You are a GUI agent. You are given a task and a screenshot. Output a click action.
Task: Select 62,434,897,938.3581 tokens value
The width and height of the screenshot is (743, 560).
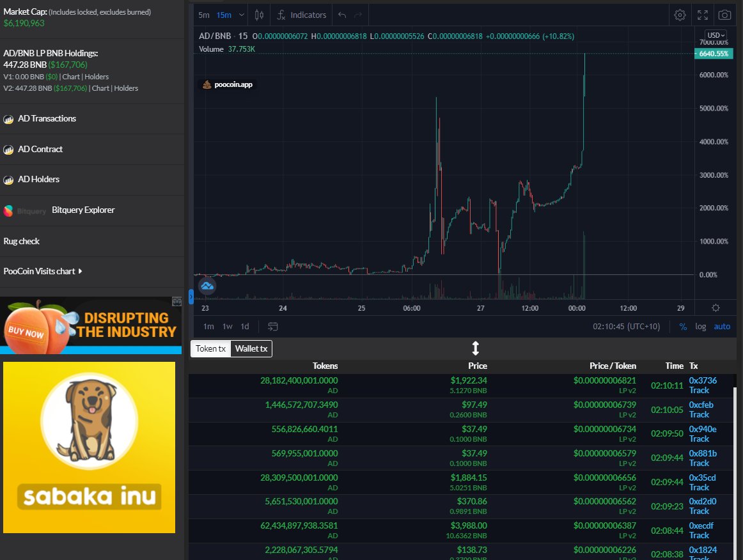(299, 525)
